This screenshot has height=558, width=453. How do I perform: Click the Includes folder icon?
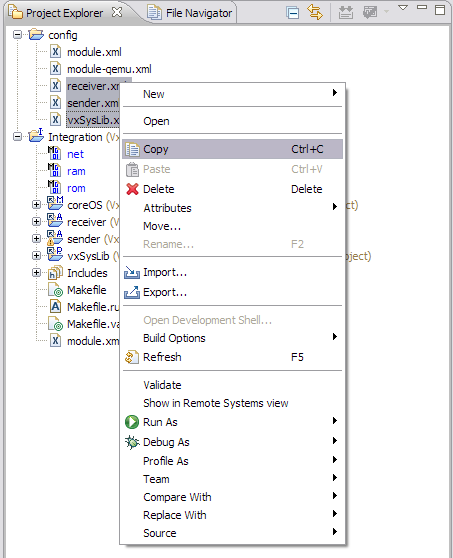[56, 273]
